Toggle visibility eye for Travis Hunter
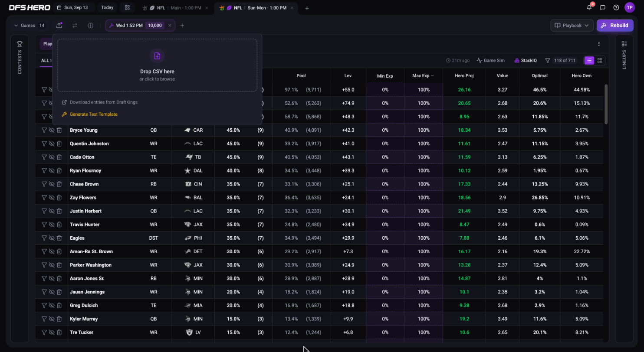644x352 pixels. tap(51, 225)
